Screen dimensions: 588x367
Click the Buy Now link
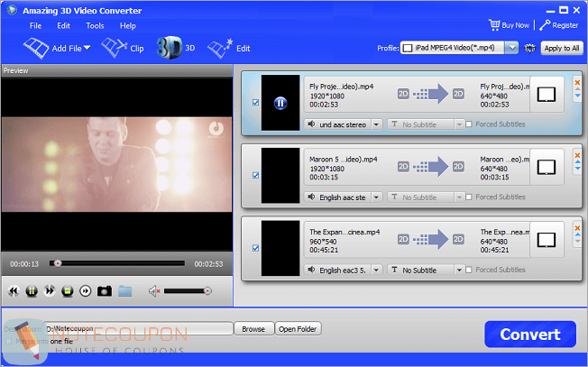click(x=515, y=25)
